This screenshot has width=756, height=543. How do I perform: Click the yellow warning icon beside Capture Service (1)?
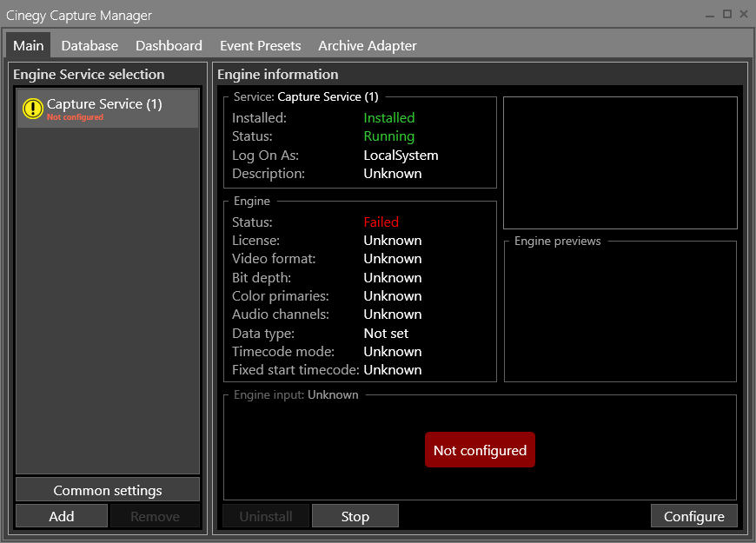tap(33, 108)
